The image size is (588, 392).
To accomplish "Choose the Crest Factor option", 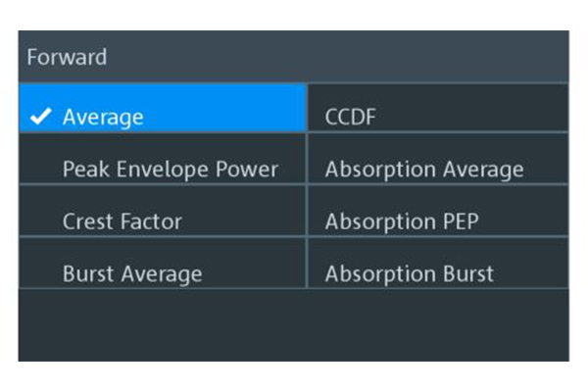I will pos(122,221).
